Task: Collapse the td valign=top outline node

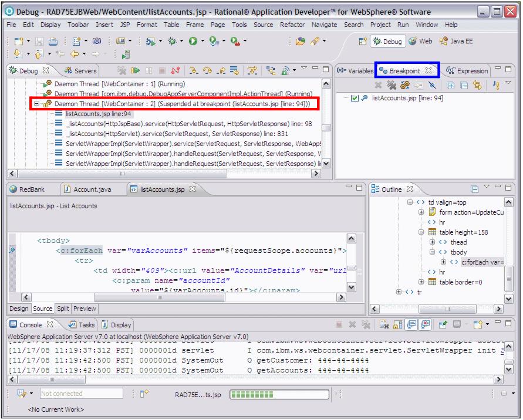Action: click(x=410, y=202)
